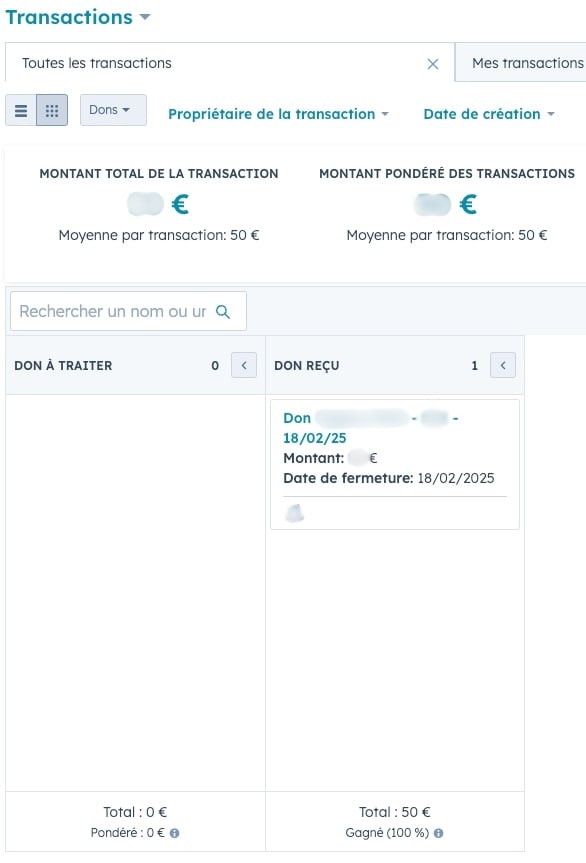
Task: Expand Propriétaire de la transaction filter
Action: (x=278, y=114)
